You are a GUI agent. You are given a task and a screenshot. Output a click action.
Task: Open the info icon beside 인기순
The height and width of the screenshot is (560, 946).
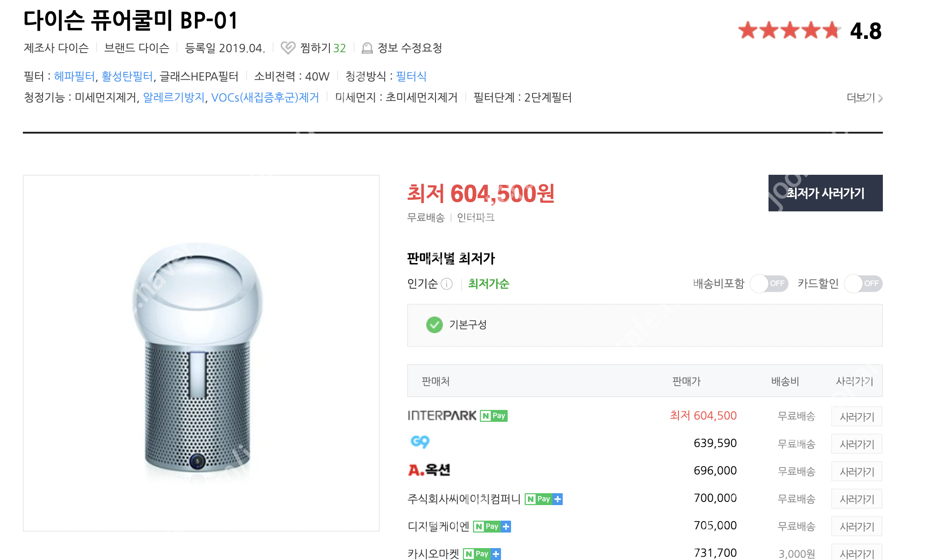coord(446,284)
